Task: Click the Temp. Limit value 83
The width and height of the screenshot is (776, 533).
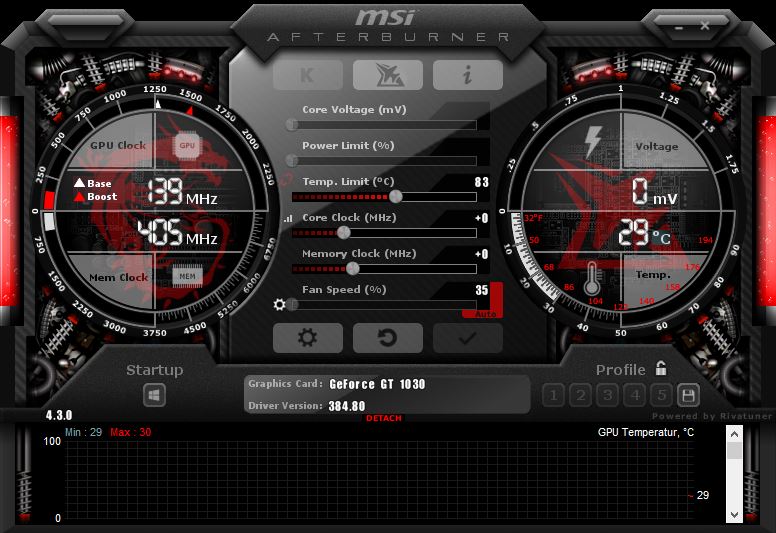Action: pyautogui.click(x=482, y=182)
